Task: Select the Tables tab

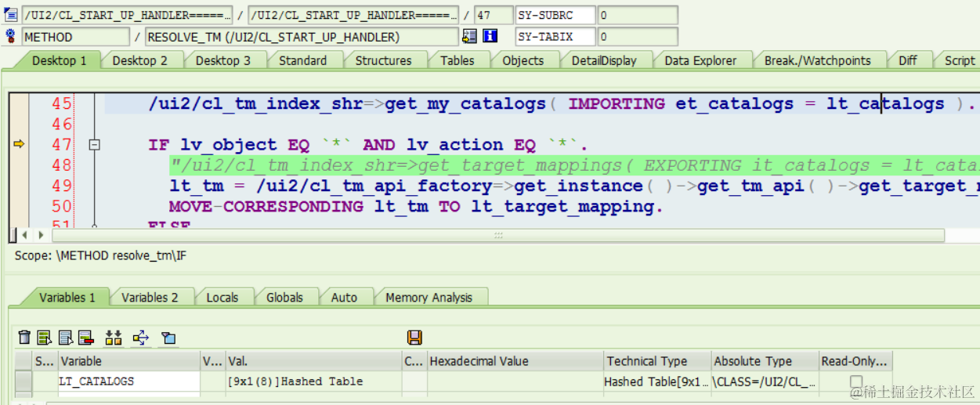Action: point(457,60)
